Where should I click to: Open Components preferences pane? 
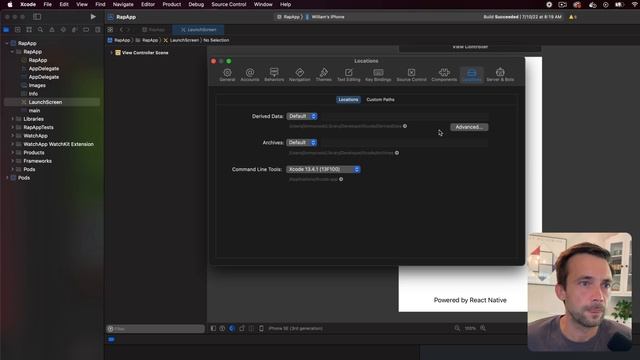(x=444, y=75)
